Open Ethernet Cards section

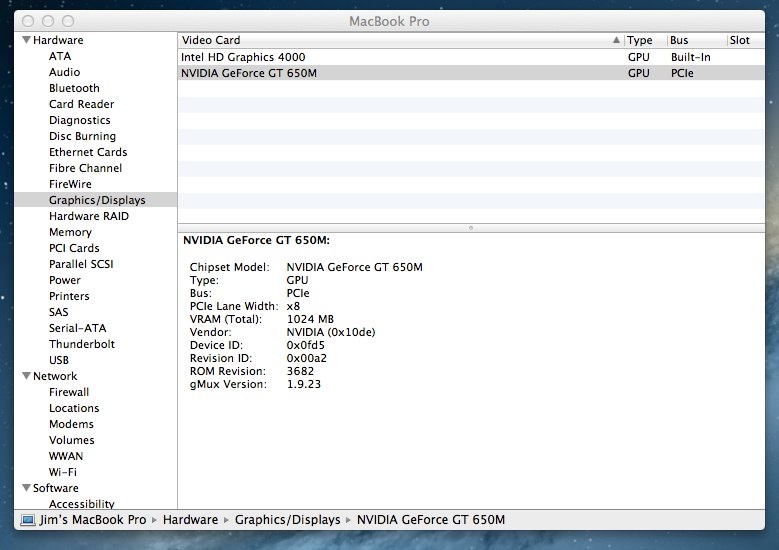point(88,152)
